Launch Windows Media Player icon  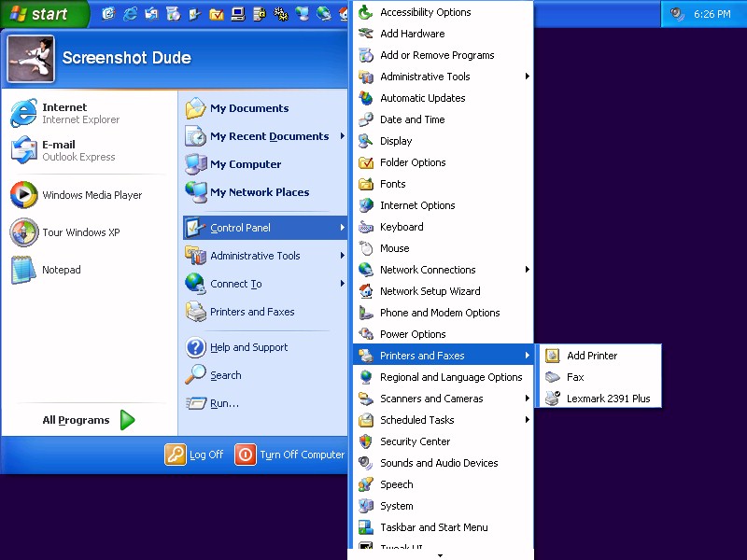(x=24, y=195)
